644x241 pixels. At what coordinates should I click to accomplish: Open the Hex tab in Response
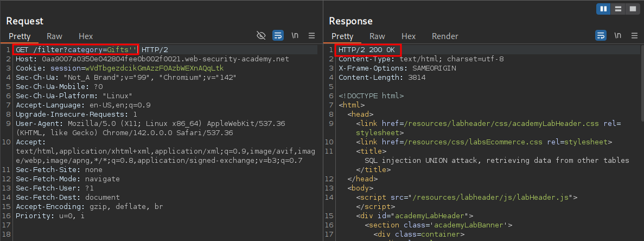(408, 36)
